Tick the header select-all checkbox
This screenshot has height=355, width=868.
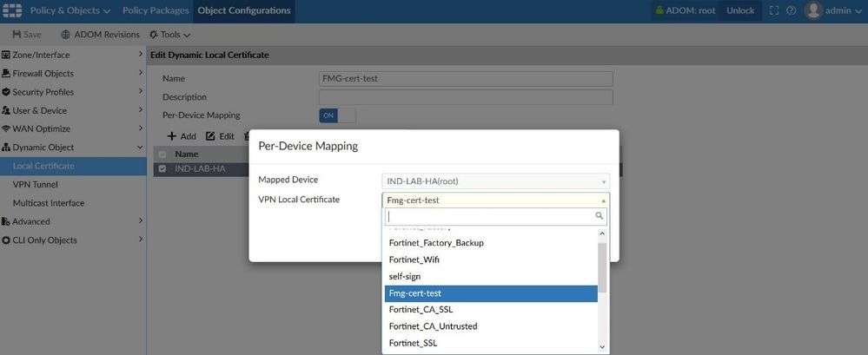(162, 154)
